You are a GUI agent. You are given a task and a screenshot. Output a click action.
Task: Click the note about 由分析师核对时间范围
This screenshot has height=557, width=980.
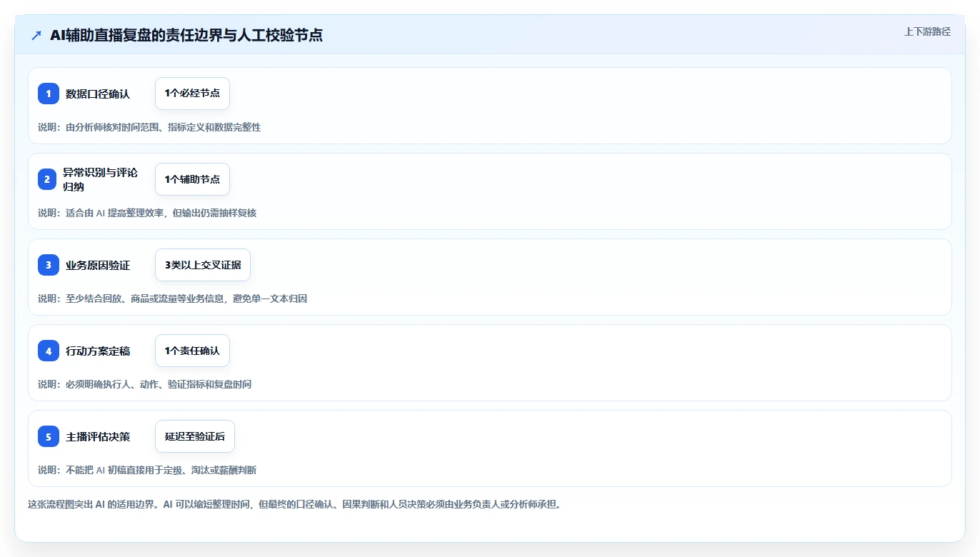point(149,127)
